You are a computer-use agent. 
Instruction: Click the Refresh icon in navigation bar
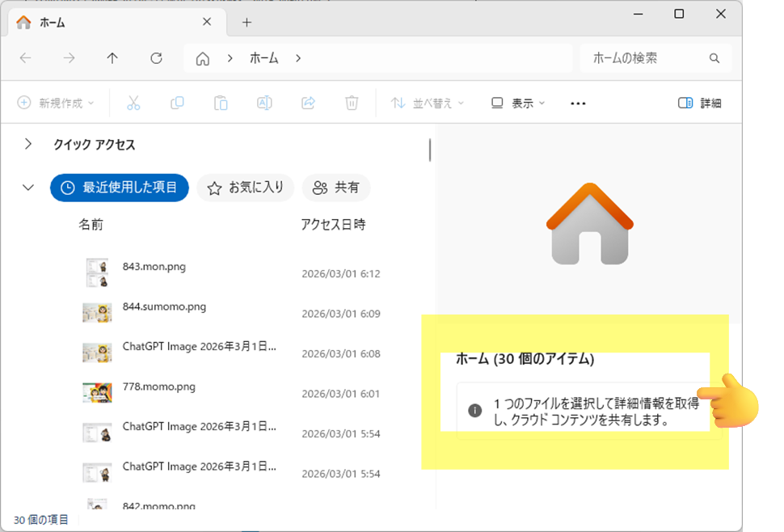[157, 58]
